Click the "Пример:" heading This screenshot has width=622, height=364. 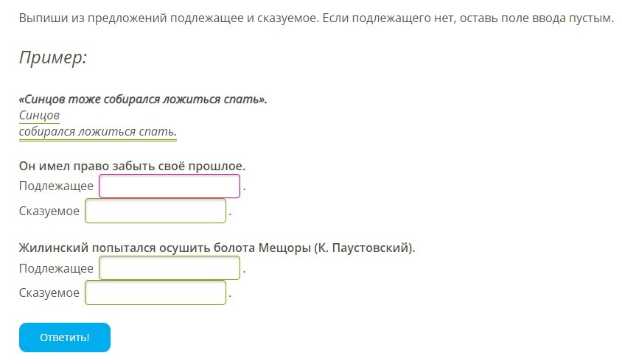pyautogui.click(x=53, y=57)
